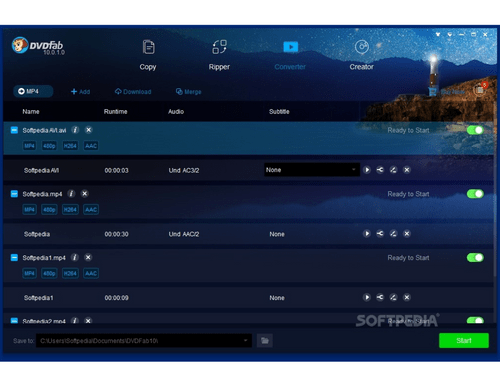This screenshot has height=375, width=500.
Task: Disable the Softpedia AVI.avi task toggle
Action: (x=475, y=130)
